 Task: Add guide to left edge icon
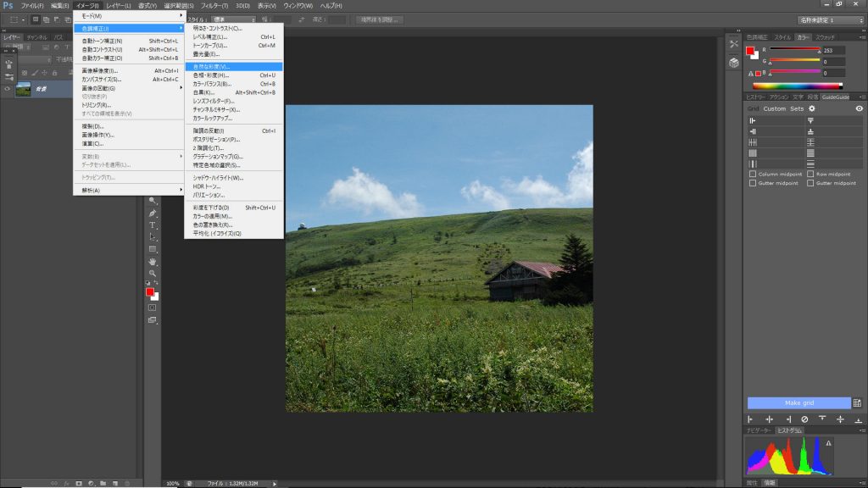tap(751, 419)
